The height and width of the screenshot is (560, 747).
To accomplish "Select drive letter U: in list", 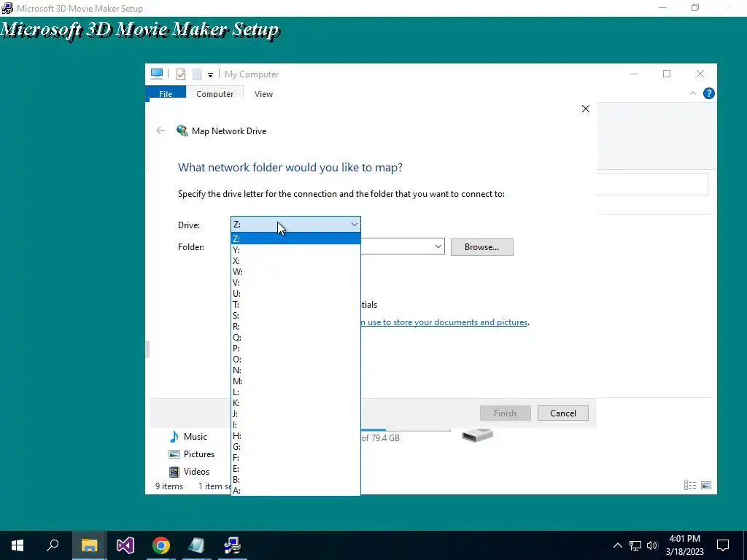I will point(296,293).
